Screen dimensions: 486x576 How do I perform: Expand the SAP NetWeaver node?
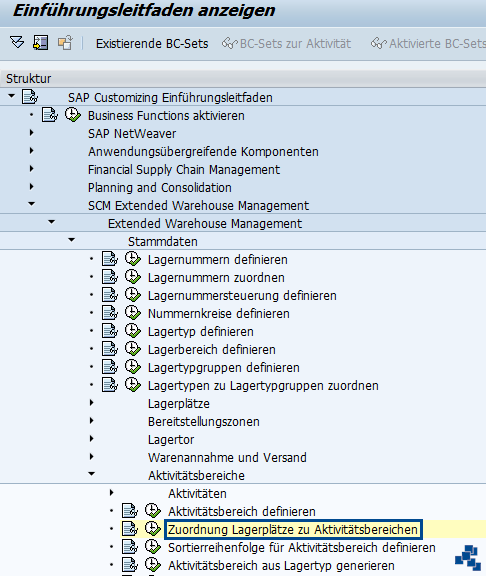click(32, 133)
